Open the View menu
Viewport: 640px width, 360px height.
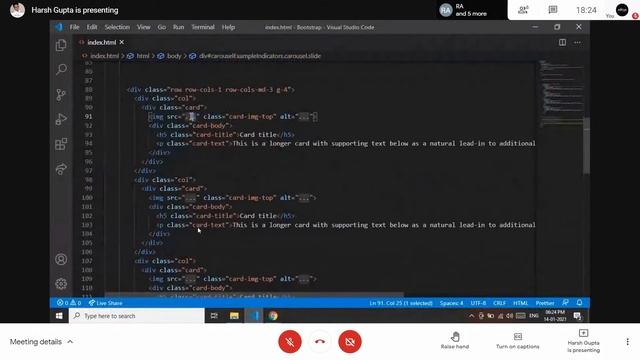tap(144, 27)
